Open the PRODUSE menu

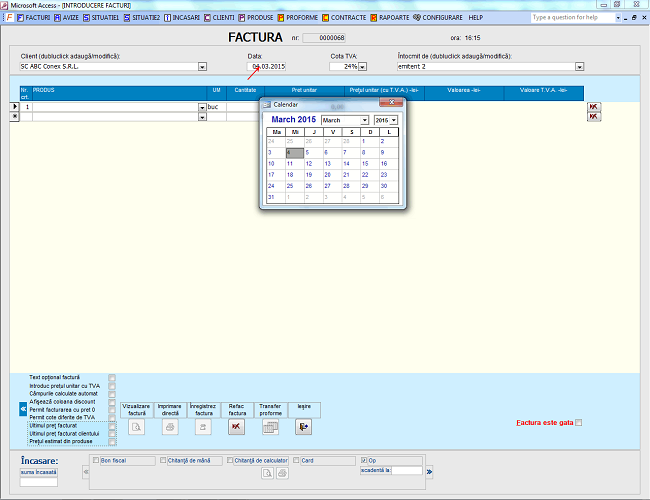tap(256, 17)
